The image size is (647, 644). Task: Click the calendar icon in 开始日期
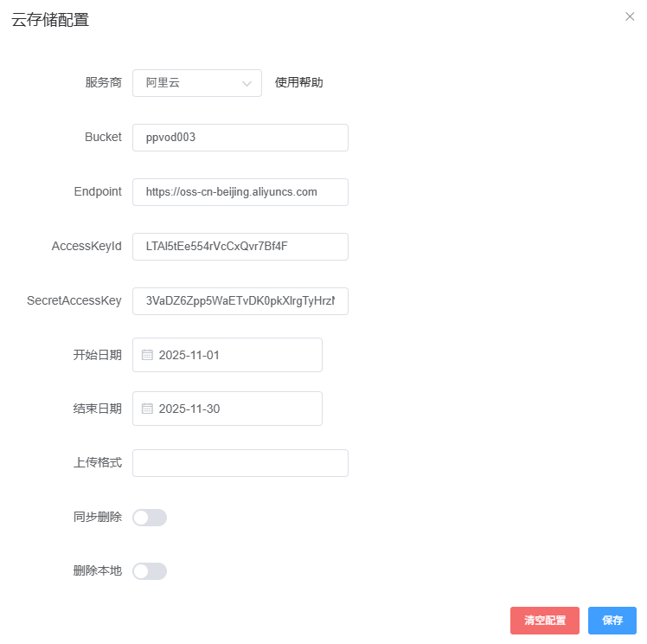[147, 355]
